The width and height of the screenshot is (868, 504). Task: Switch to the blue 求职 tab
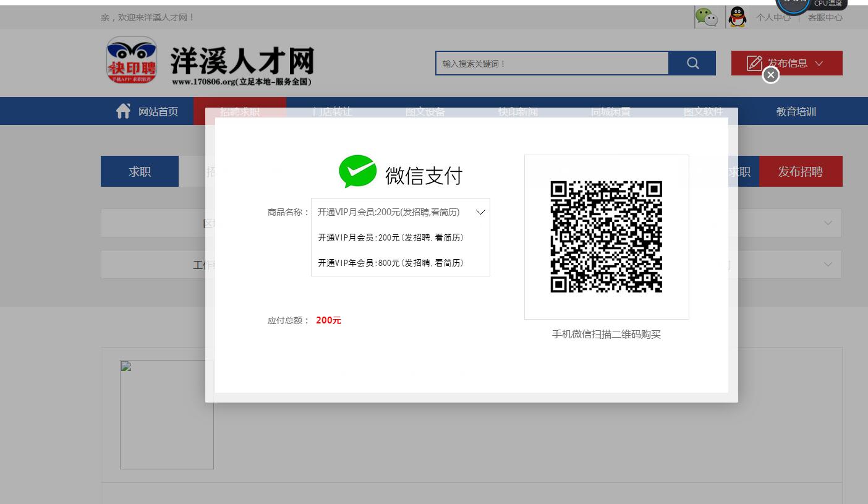(x=140, y=171)
